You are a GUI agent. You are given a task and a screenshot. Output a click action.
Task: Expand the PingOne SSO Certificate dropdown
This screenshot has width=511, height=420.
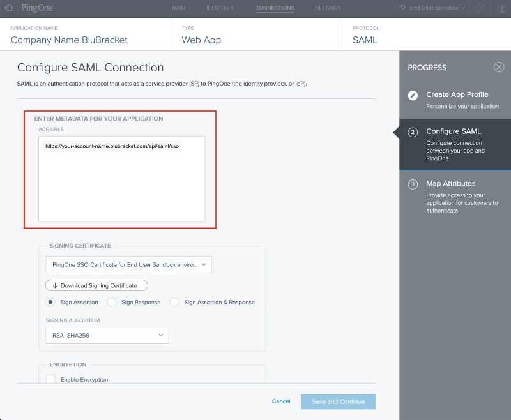click(x=128, y=264)
